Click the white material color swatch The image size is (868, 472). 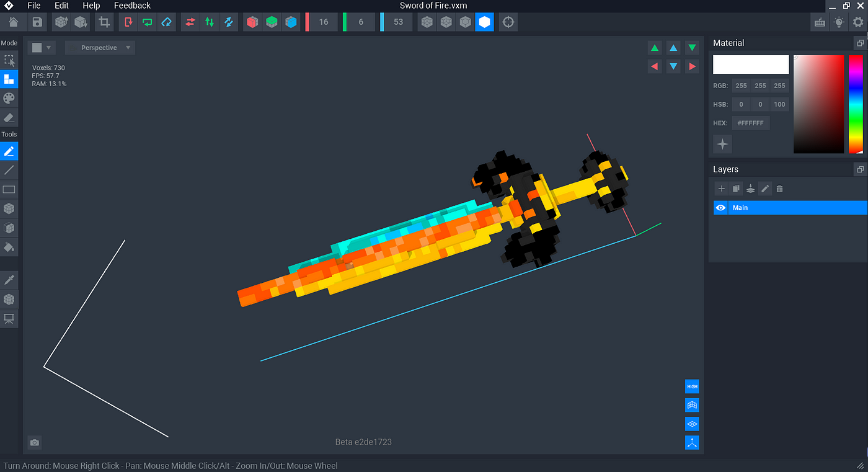pos(751,65)
